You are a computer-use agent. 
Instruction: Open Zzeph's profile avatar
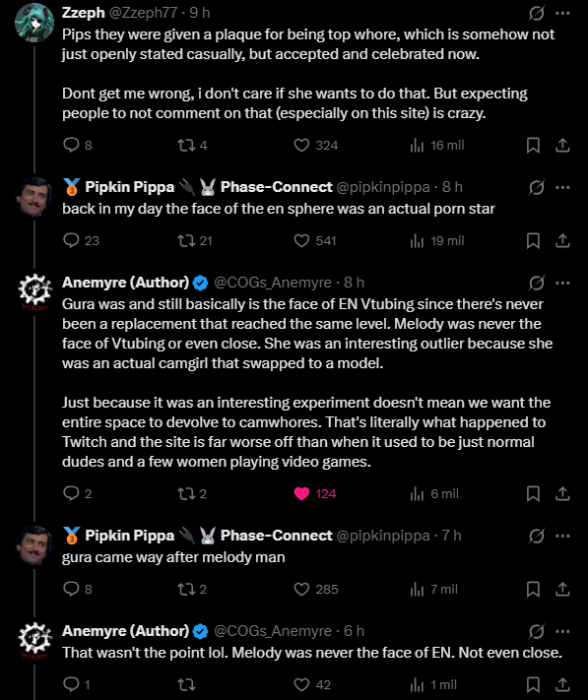[x=34, y=23]
